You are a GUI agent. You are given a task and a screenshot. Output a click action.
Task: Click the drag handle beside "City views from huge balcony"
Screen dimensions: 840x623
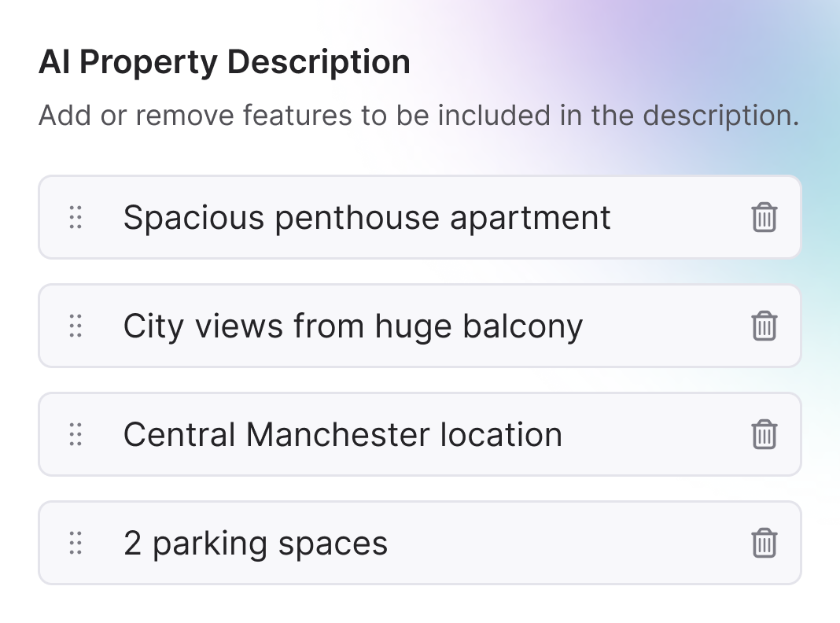tap(76, 325)
